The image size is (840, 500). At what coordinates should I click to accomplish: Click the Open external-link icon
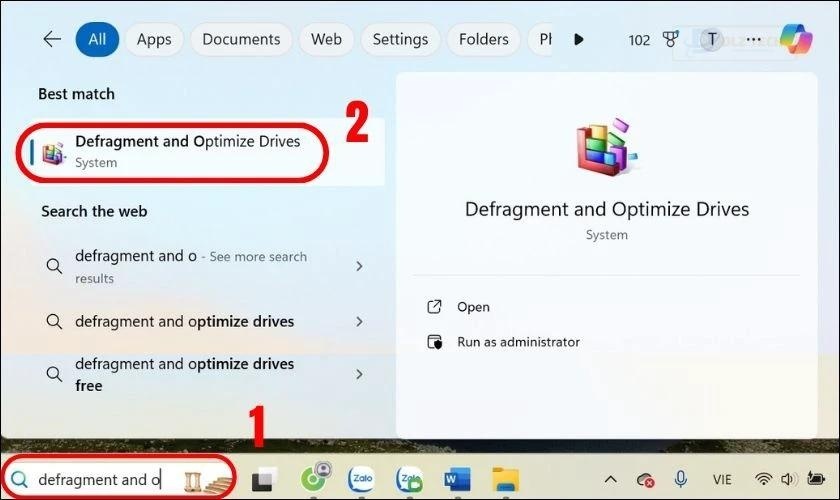pyautogui.click(x=434, y=307)
